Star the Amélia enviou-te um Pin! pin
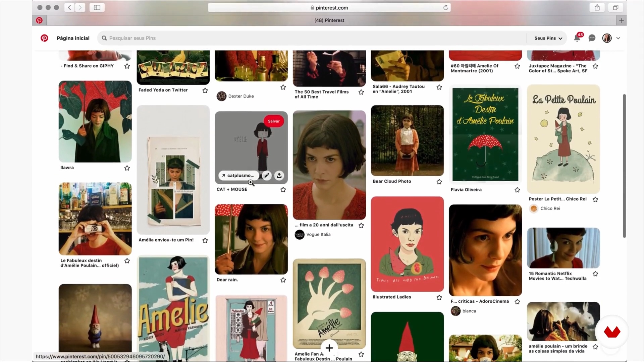Image resolution: width=644 pixels, height=362 pixels. pyautogui.click(x=205, y=240)
